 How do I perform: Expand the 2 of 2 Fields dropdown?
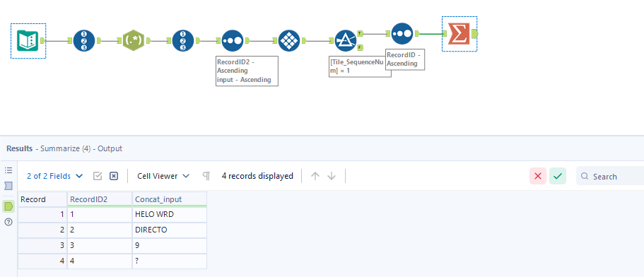pyautogui.click(x=55, y=176)
